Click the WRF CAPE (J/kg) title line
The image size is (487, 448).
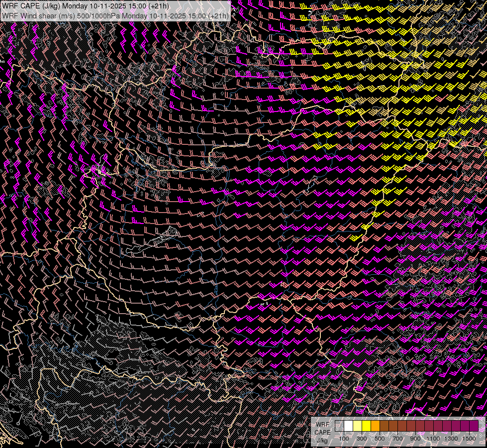[86, 6]
